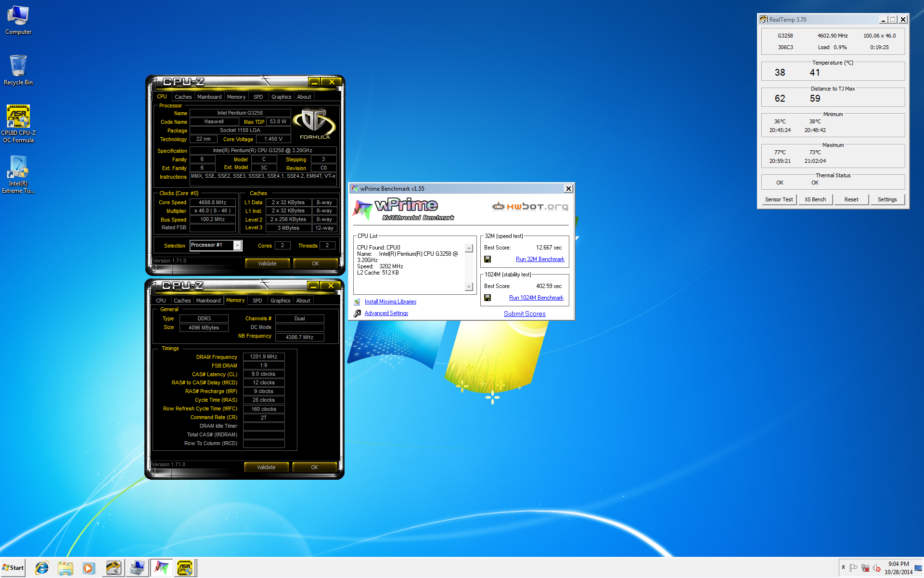Open the disconnected network tray icon
This screenshot has width=924, height=578.
pos(865,568)
